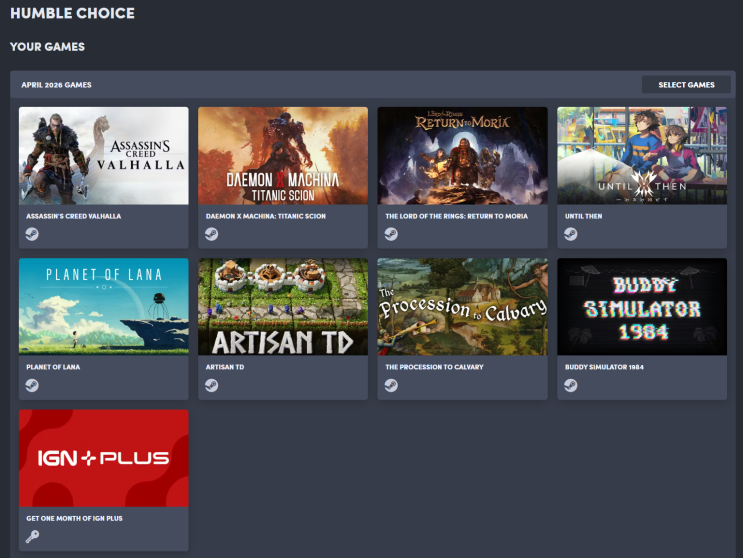Click 'DAEMON X MACHINA: TITANIC SCION' title
The width and height of the screenshot is (743, 558).
[x=265, y=216]
